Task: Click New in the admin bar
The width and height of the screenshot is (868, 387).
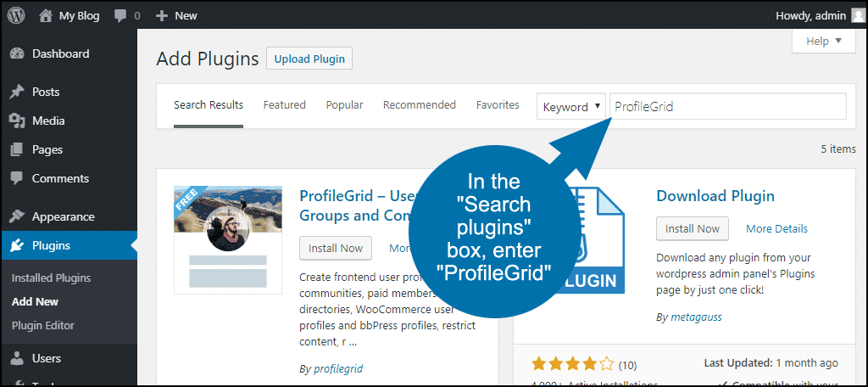Action: (x=186, y=16)
